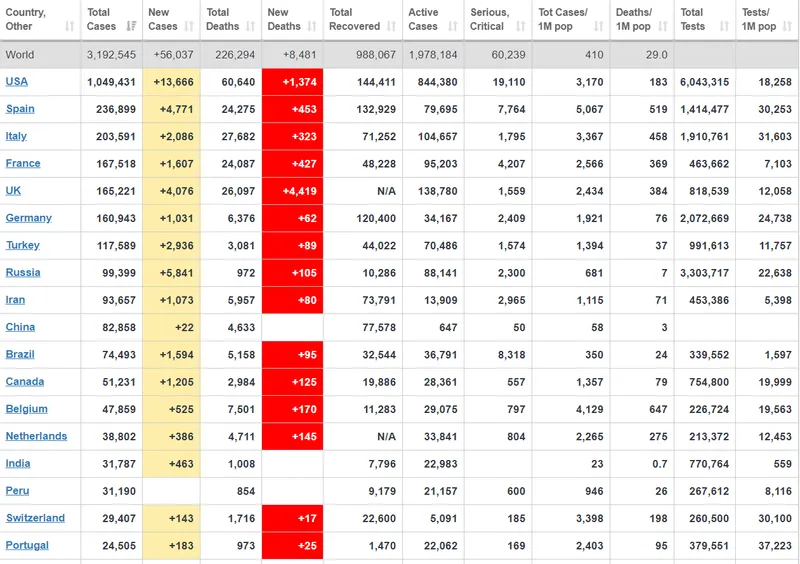Click sort arrows icon in Active Cases header
This screenshot has width=800, height=564.
point(452,26)
